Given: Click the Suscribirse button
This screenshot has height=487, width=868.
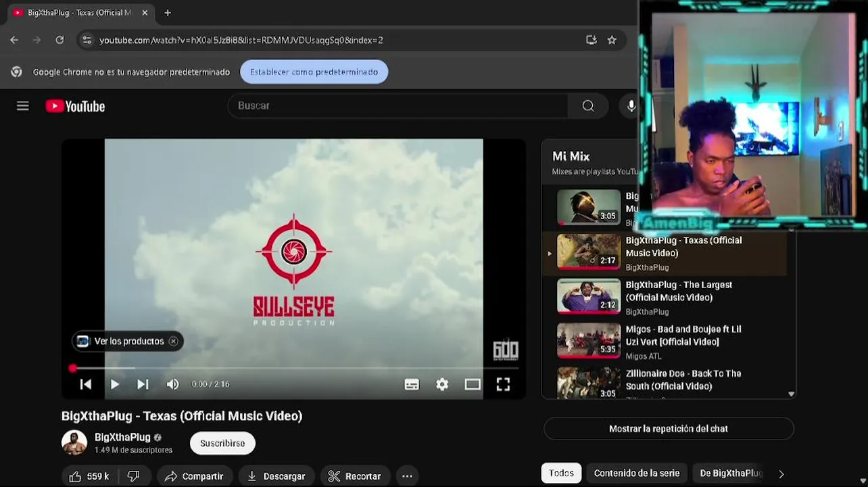Looking at the screenshot, I should (222, 443).
